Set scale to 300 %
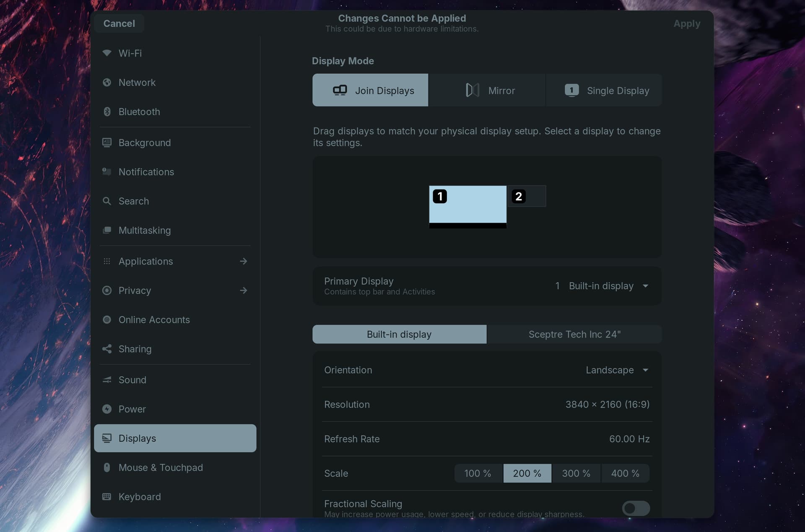Screen dimensions: 805x532 pyautogui.click(x=576, y=473)
